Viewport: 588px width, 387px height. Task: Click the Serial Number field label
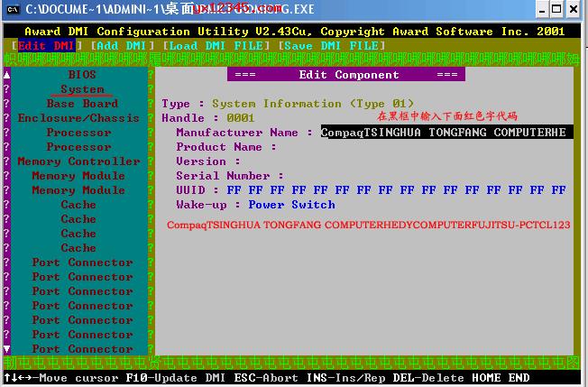[x=230, y=176]
